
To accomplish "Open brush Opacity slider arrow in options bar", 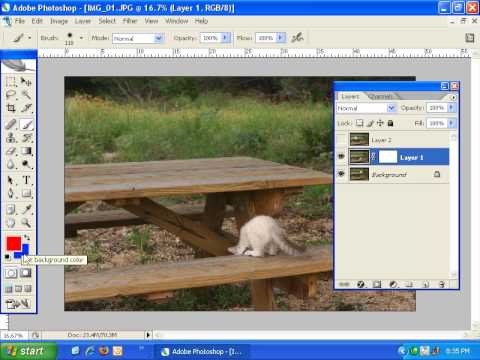I will click(225, 38).
